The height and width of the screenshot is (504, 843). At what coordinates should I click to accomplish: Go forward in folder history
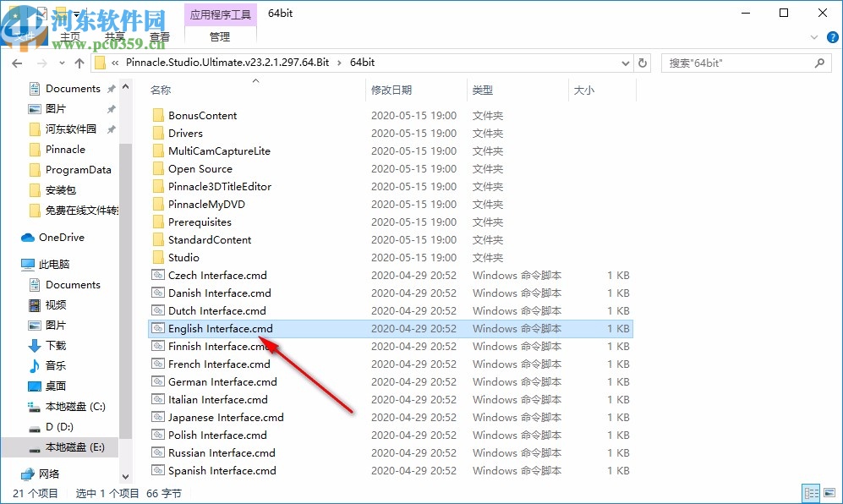[x=42, y=63]
